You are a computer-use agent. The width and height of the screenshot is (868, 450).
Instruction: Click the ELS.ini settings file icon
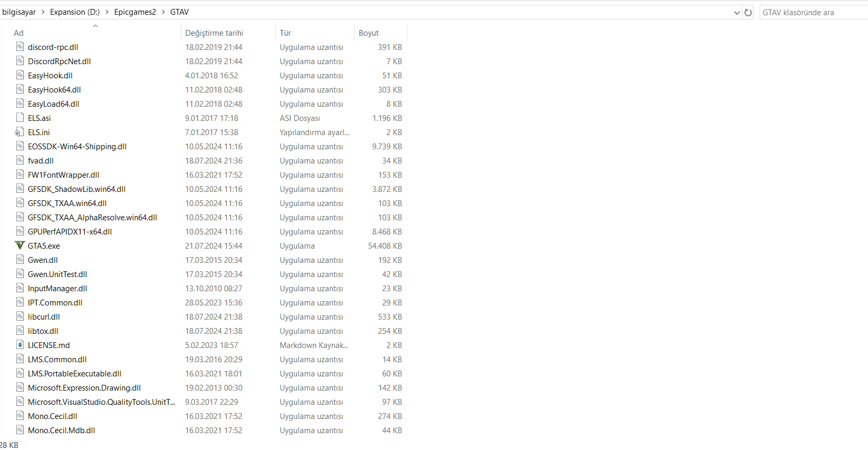[x=20, y=132]
